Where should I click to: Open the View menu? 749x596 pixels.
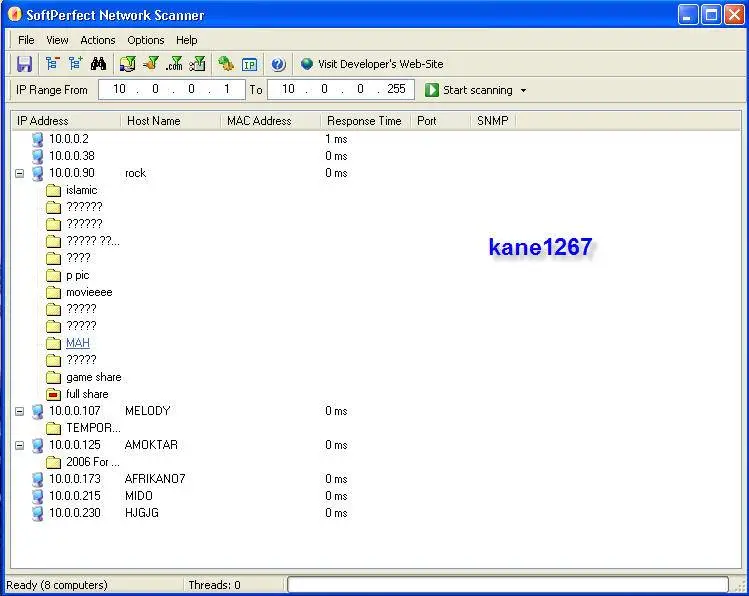click(57, 40)
